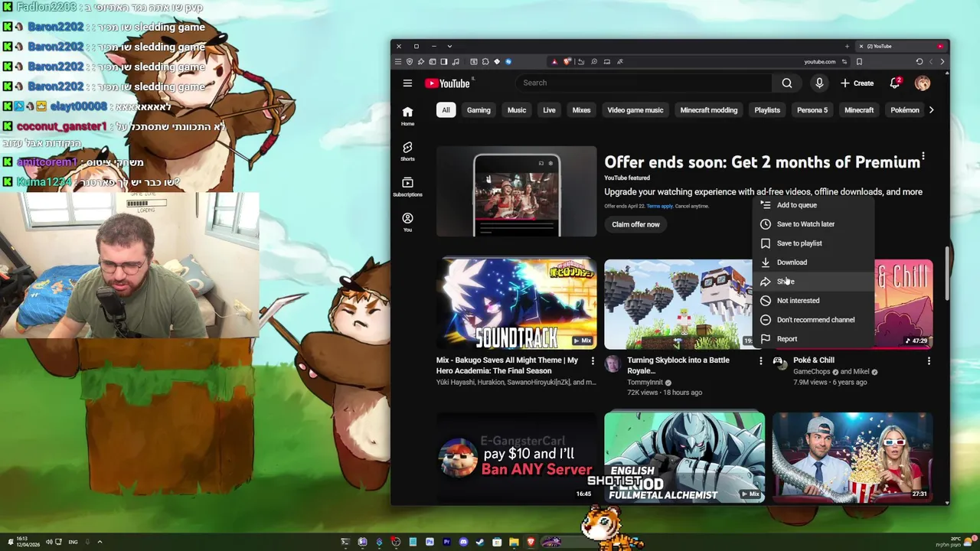Choose Don't recommend channel
Viewport: 980px width, 551px height.
pyautogui.click(x=813, y=320)
